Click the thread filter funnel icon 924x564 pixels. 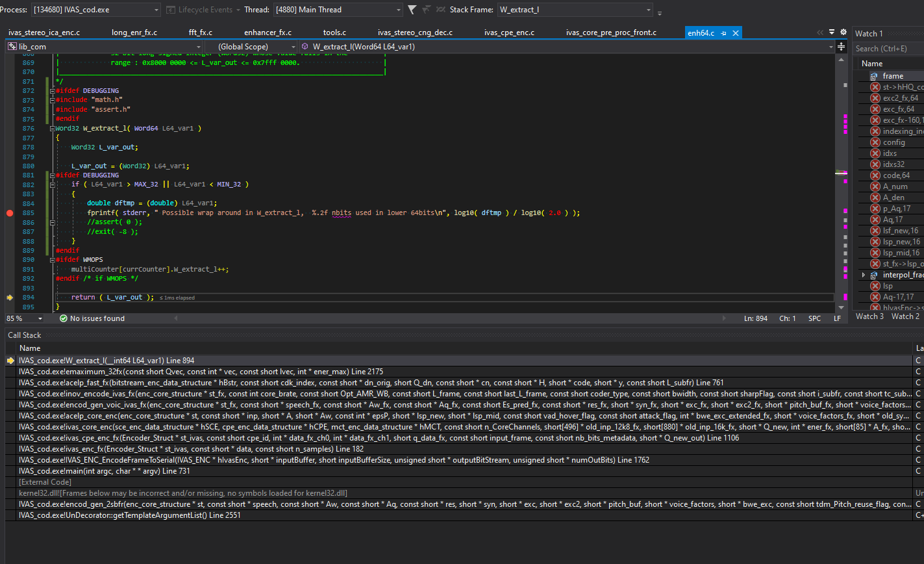tap(412, 10)
